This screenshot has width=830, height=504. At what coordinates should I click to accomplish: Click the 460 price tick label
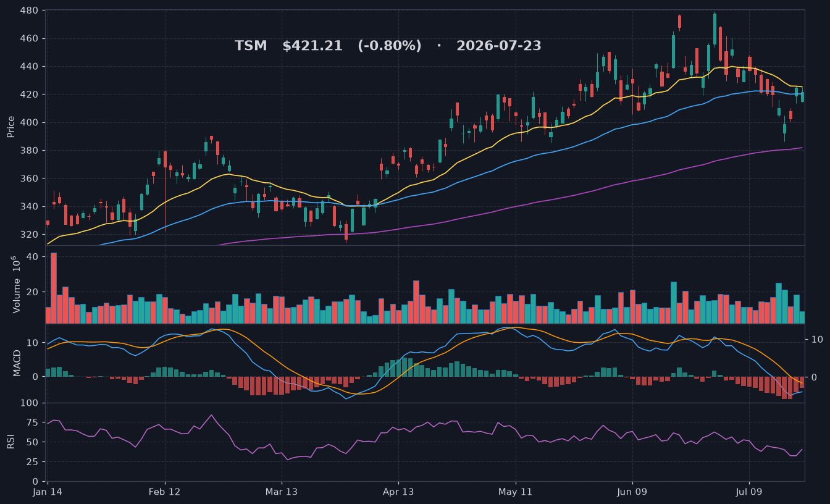pyautogui.click(x=30, y=39)
